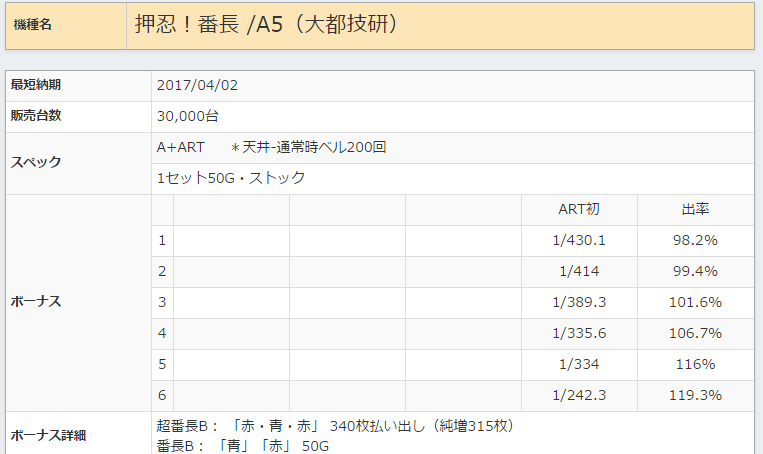Click the ボーナス row label
Screen dimensions: 763x454
[36, 302]
